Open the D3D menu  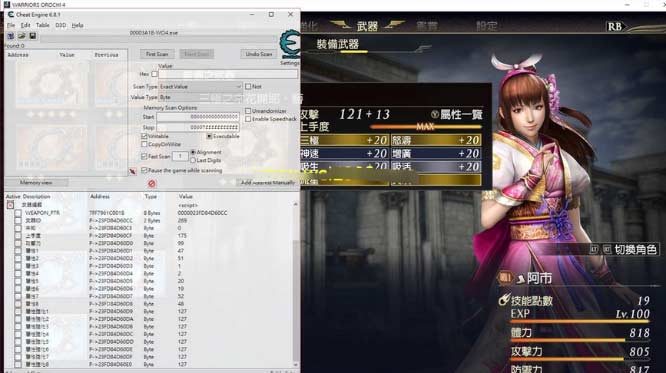coord(61,25)
